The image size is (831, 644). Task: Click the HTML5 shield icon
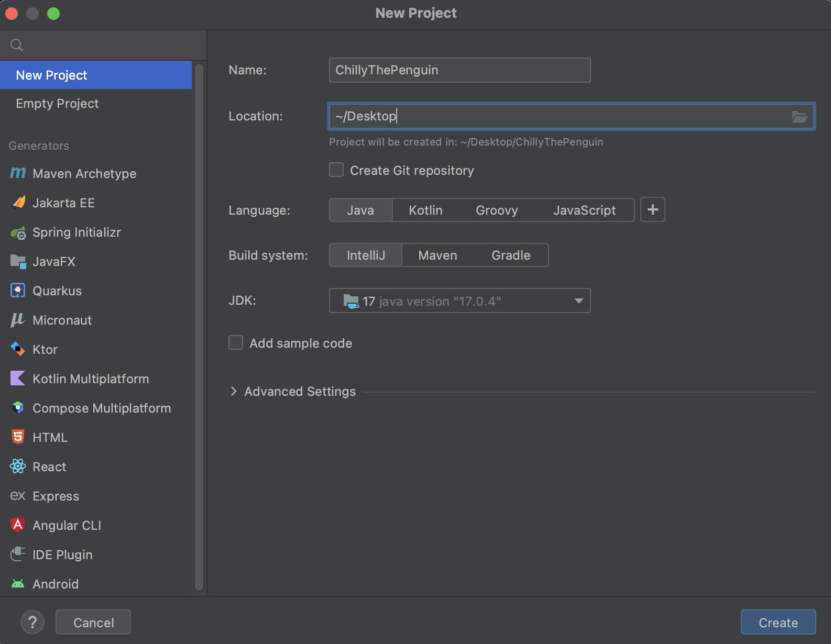(x=18, y=437)
